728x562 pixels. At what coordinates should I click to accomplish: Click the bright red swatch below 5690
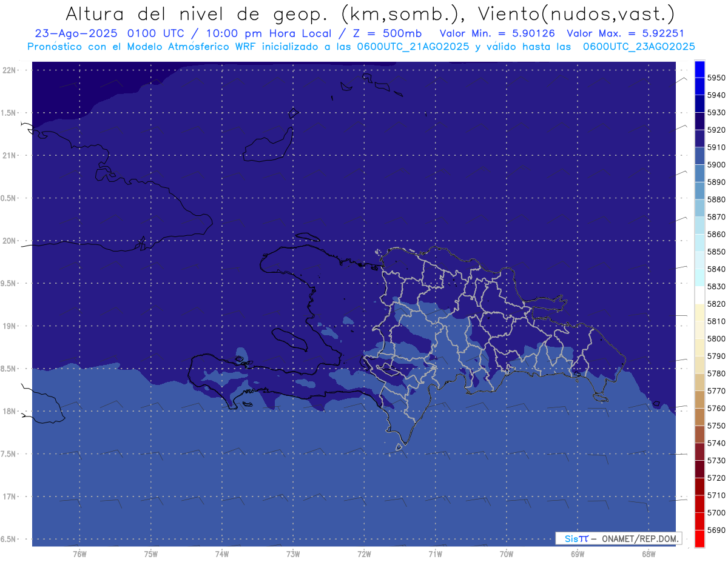click(x=699, y=538)
